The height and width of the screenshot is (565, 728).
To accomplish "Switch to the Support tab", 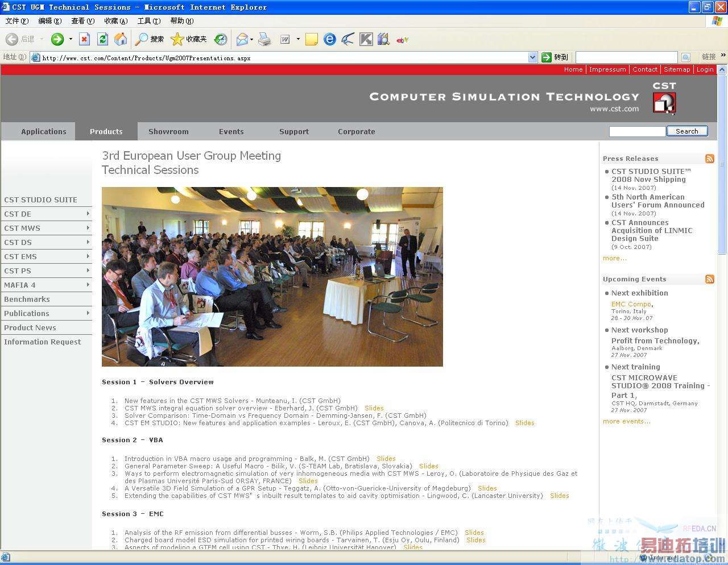I will click(x=294, y=131).
